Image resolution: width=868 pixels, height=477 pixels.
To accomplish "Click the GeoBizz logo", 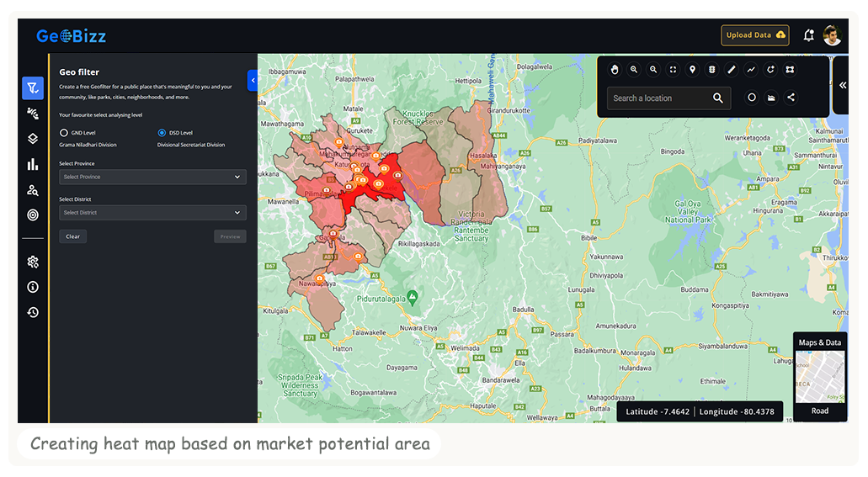I will (71, 36).
